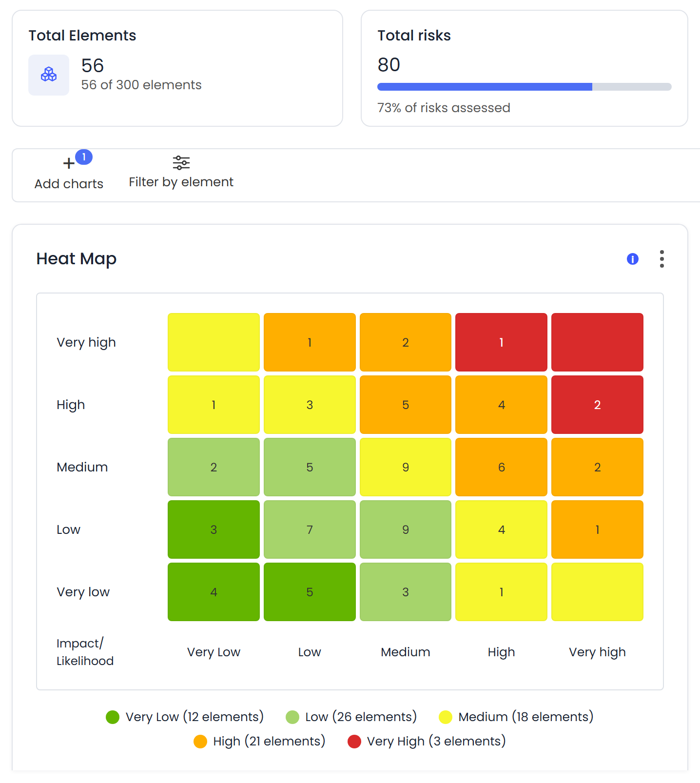Screen dimensions: 700x783
Task: Click the red cell: Very high impact, High likelihood
Action: point(501,342)
